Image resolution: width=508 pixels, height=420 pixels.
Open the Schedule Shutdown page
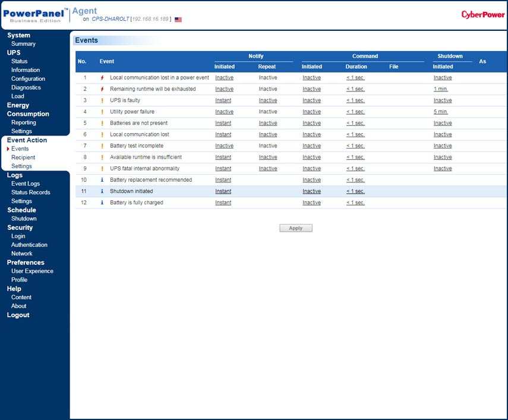click(24, 219)
